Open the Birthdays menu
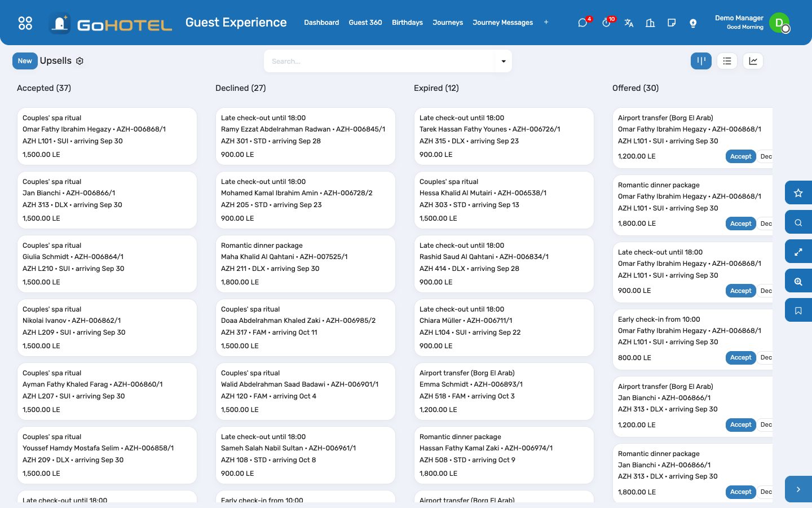Viewport: 812px width, 508px height. [407, 23]
